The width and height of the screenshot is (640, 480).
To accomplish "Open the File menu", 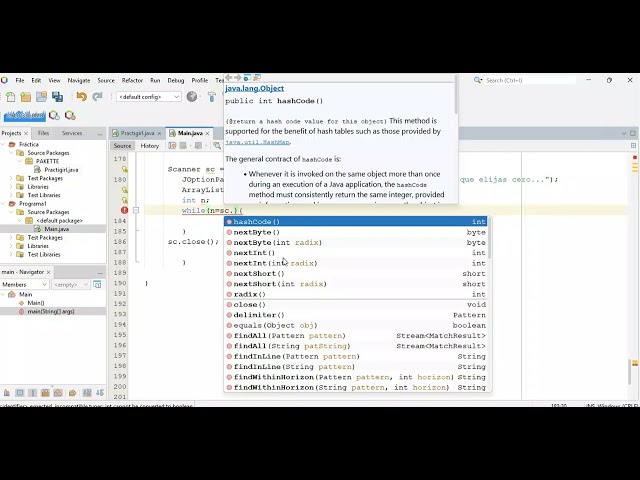I will click(20, 80).
